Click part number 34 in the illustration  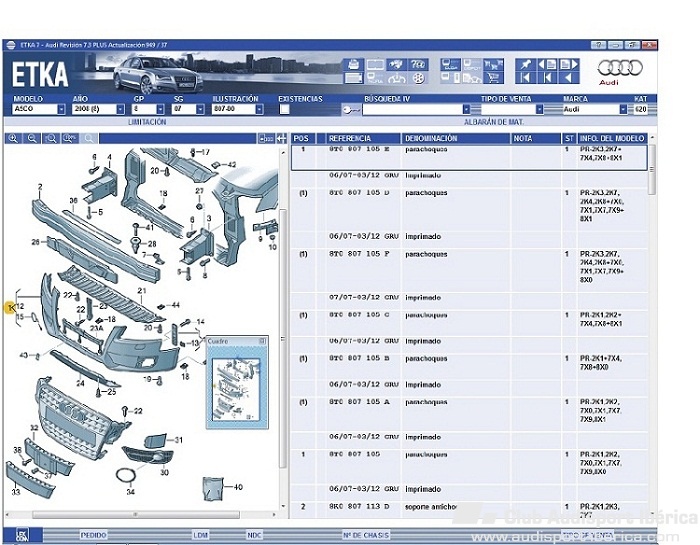point(130,492)
